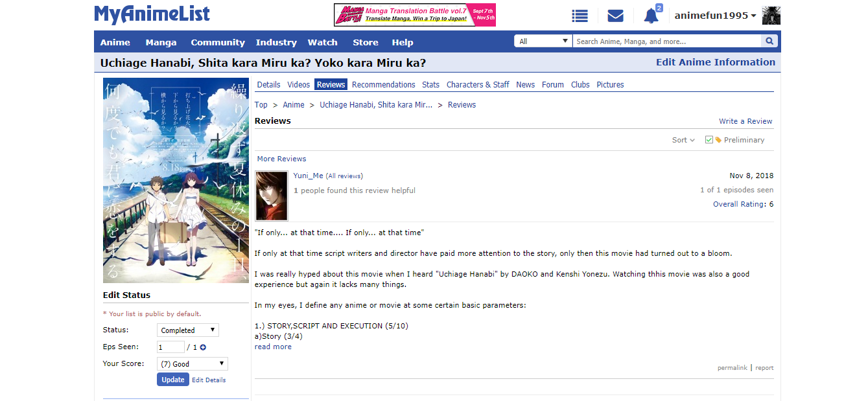Open the Write a Review link
The height and width of the screenshot is (401, 868).
745,121
